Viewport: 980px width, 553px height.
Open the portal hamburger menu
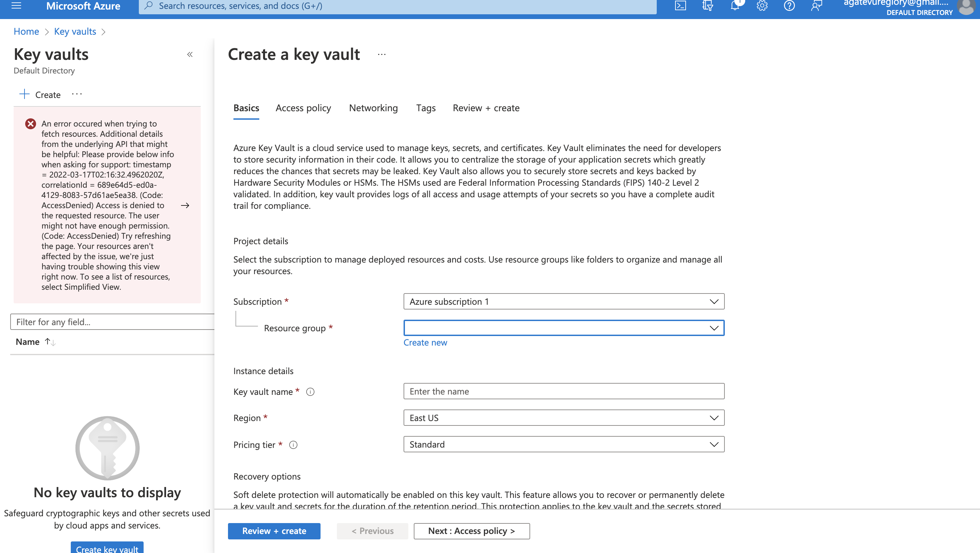(16, 6)
